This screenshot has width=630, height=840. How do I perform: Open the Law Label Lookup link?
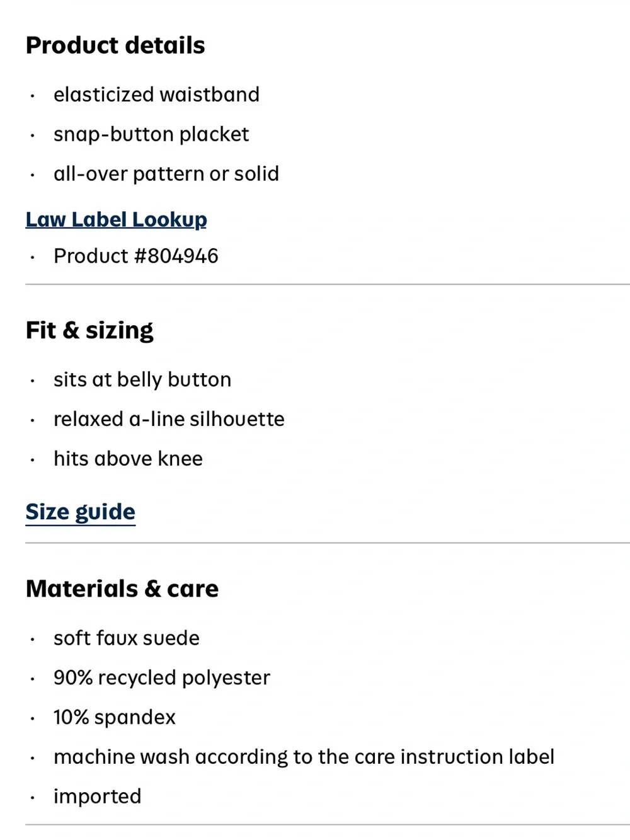pos(116,219)
